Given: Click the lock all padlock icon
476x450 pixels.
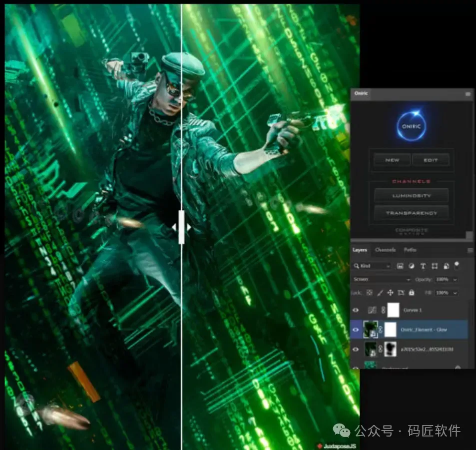Looking at the screenshot, I should click(412, 293).
